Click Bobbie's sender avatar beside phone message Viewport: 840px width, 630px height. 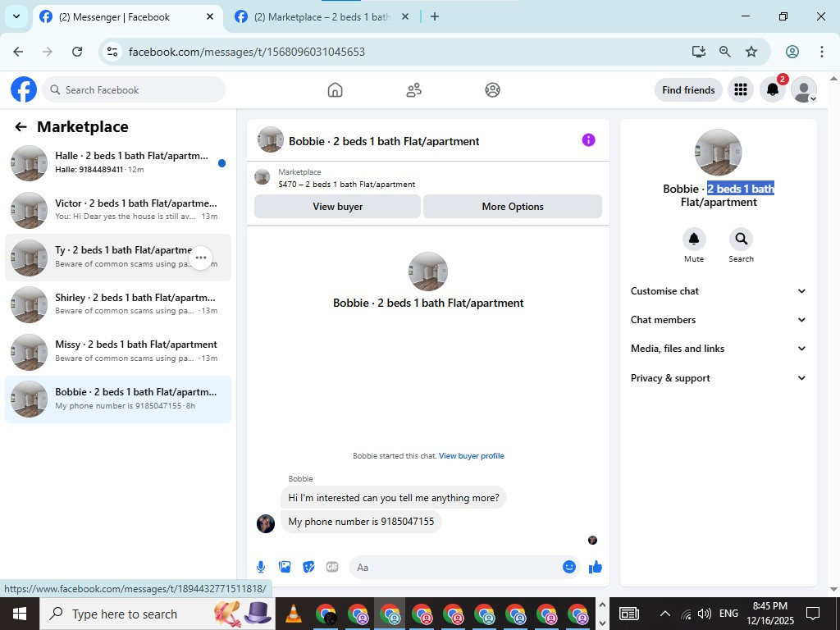pos(266,523)
